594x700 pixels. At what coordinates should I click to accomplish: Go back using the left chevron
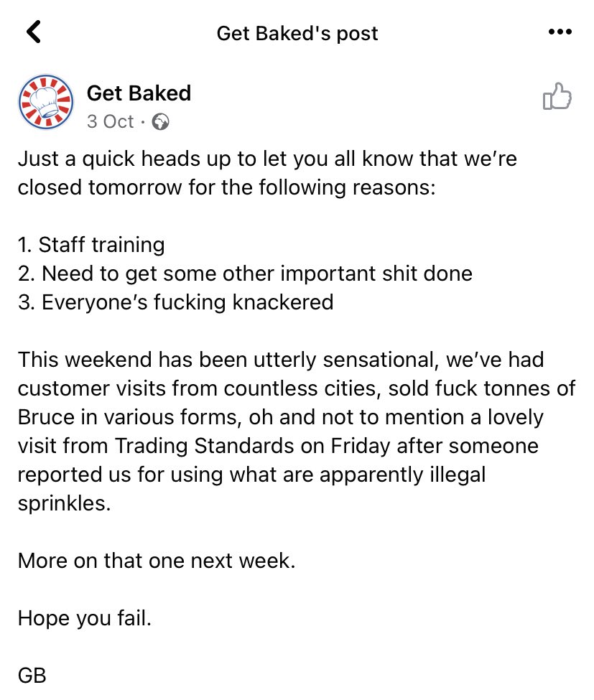34,32
